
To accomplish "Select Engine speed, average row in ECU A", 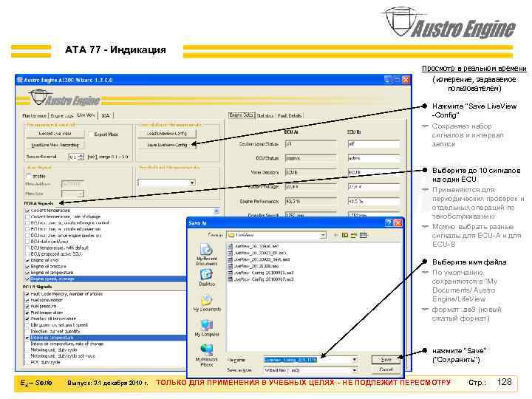I will 107,279.
